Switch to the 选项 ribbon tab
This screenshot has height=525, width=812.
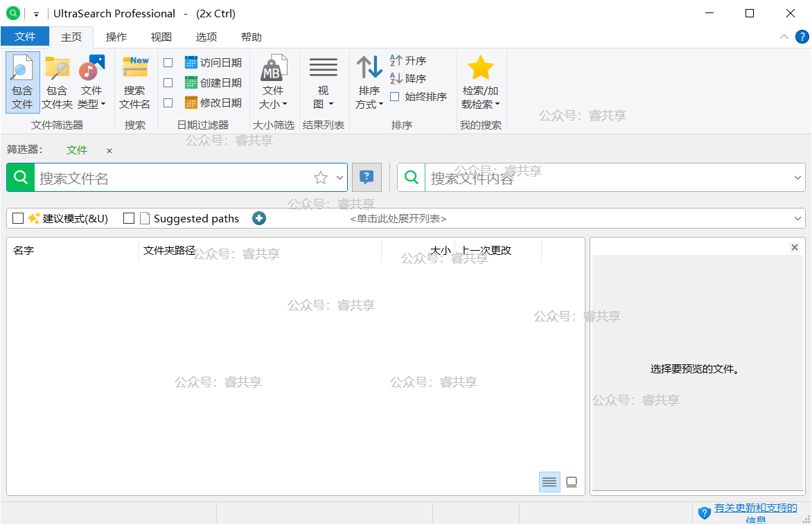pyautogui.click(x=206, y=37)
